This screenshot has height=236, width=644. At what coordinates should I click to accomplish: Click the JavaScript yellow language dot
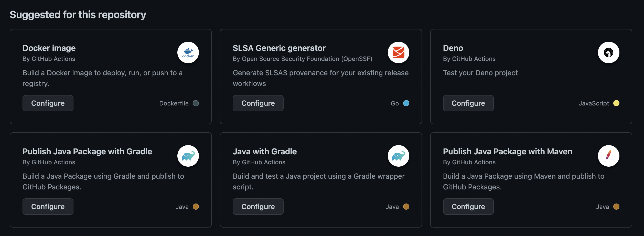pos(616,103)
